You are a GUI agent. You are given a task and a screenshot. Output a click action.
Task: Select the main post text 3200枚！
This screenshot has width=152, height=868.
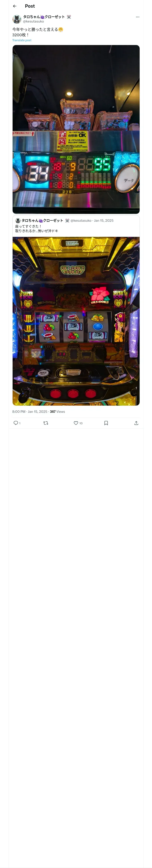20,35
